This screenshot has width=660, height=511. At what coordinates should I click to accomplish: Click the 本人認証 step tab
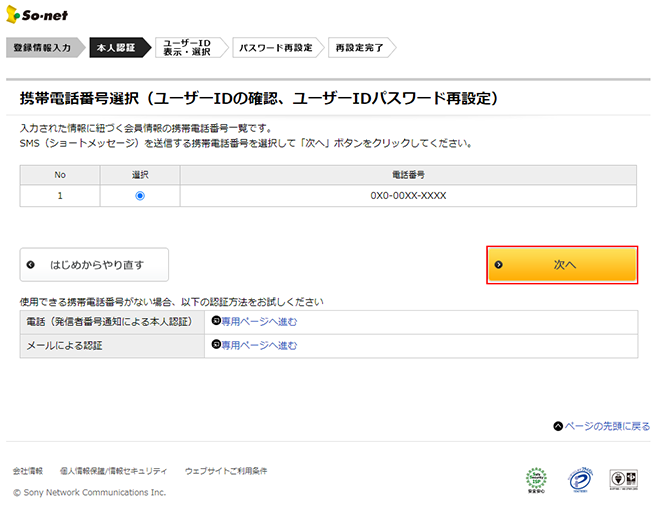pyautogui.click(x=114, y=47)
